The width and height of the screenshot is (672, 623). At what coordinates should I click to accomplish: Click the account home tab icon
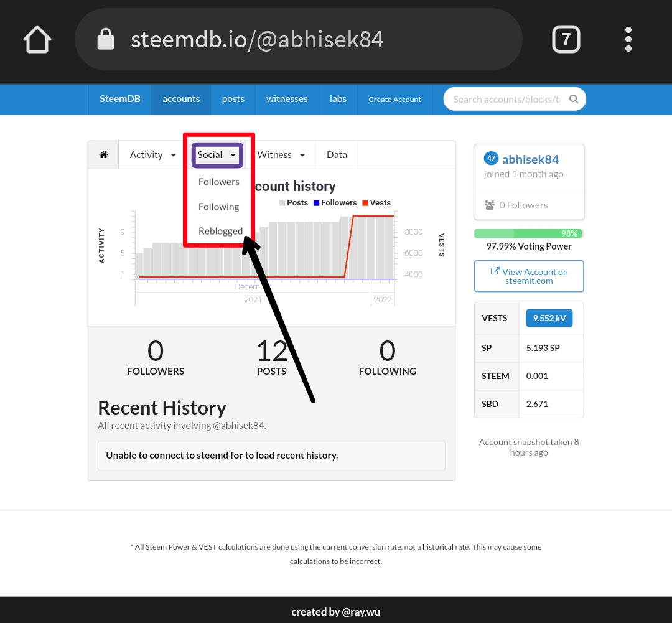(x=103, y=155)
